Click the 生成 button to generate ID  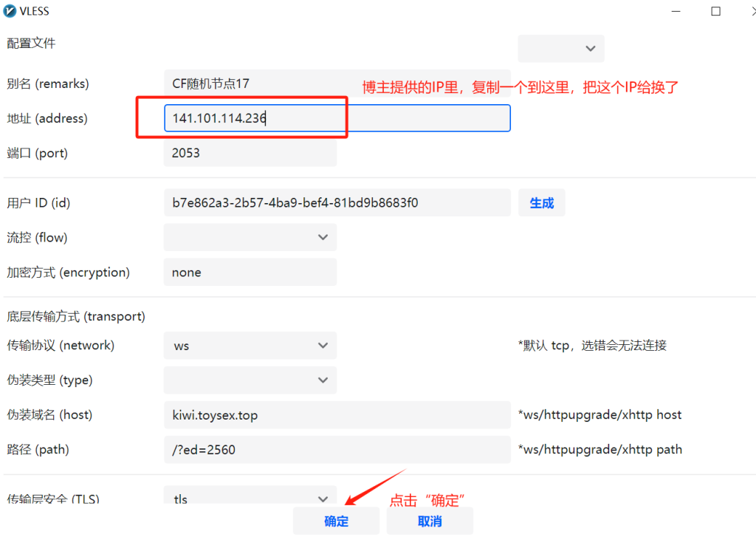(541, 202)
